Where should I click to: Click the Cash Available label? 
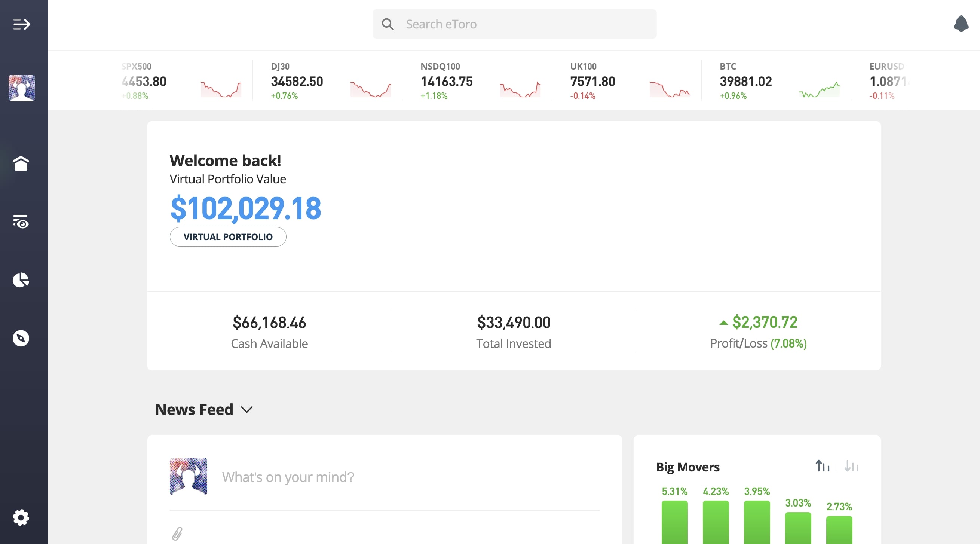click(x=269, y=344)
